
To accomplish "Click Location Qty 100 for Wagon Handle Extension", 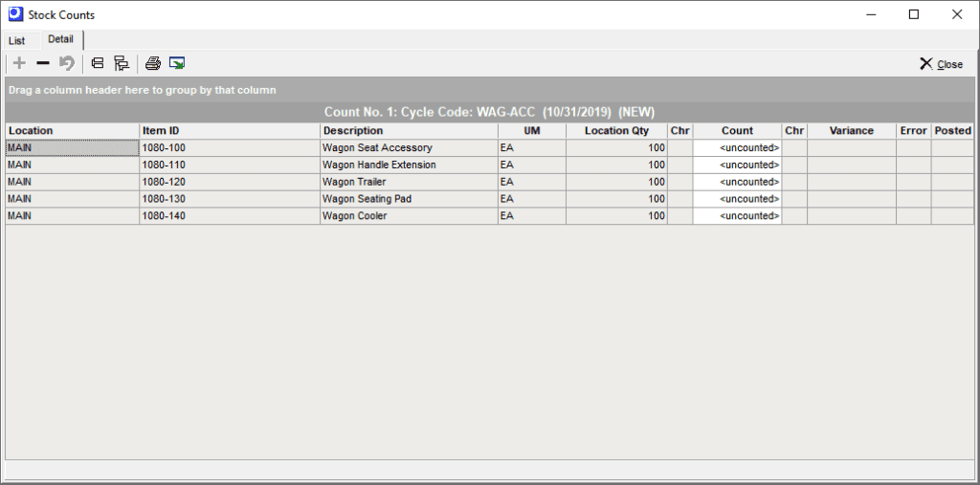I will [x=617, y=165].
